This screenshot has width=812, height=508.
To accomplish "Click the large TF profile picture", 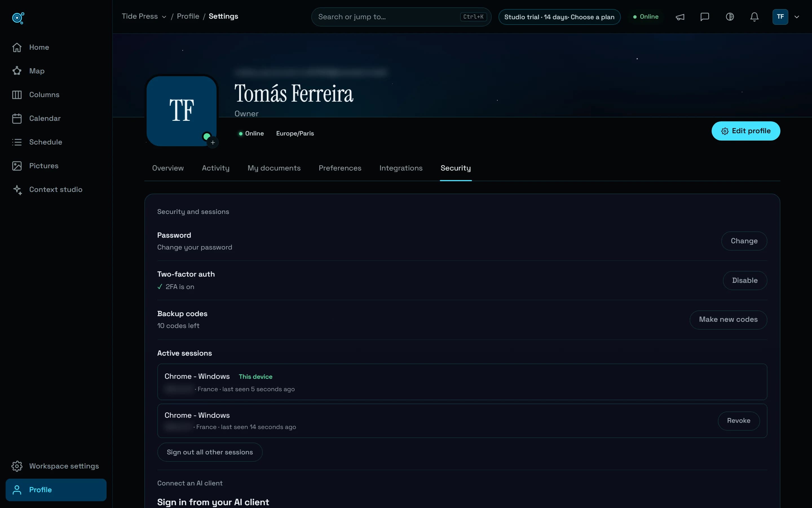I will coord(182,111).
